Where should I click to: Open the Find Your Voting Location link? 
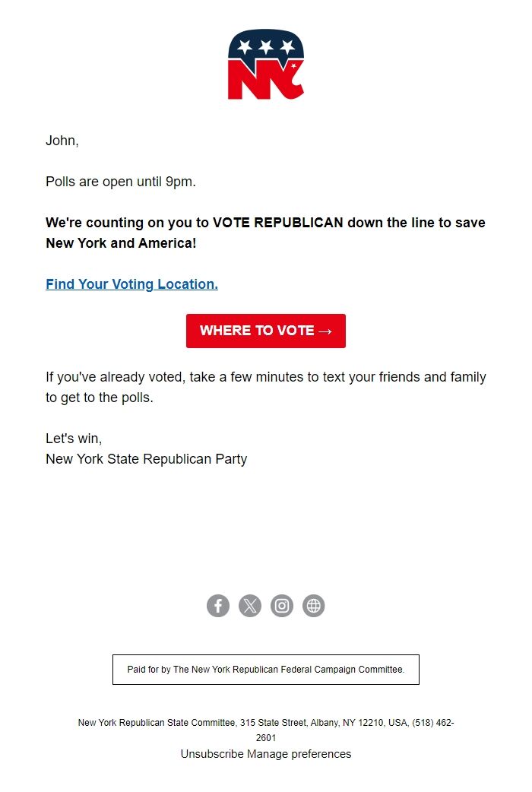coord(131,284)
